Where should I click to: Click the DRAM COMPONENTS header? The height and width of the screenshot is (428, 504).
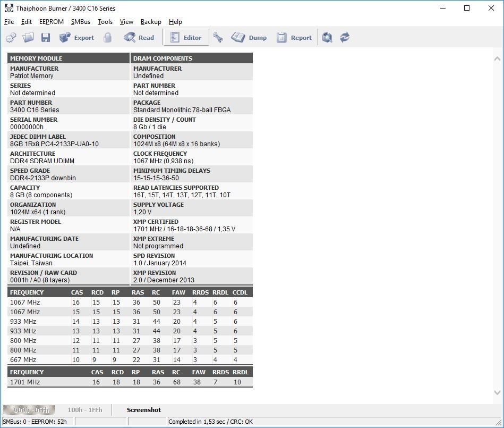192,58
